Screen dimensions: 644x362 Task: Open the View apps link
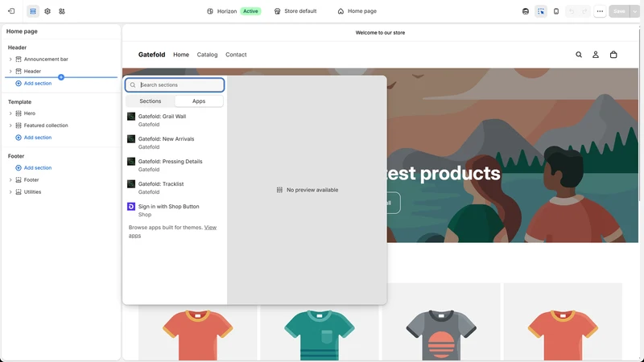[210, 228]
